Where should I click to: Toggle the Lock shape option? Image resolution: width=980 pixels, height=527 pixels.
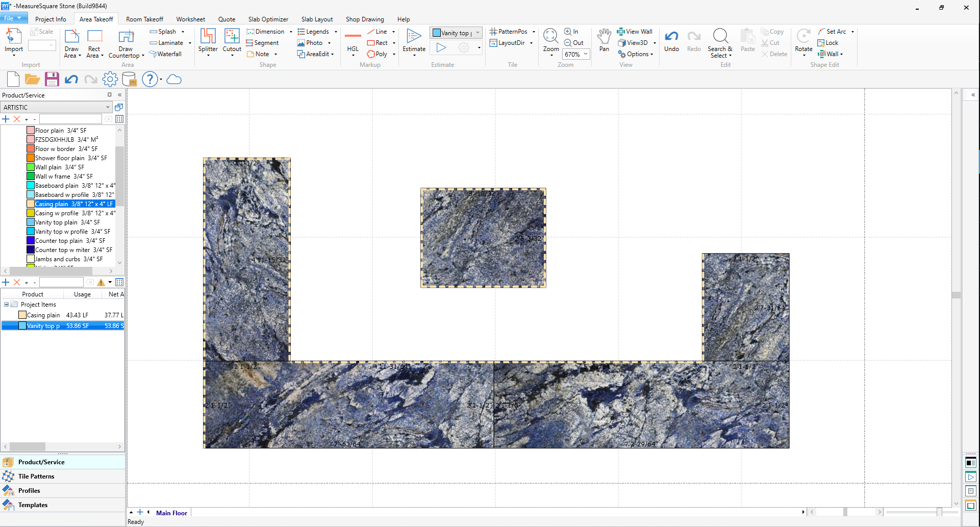(x=827, y=43)
